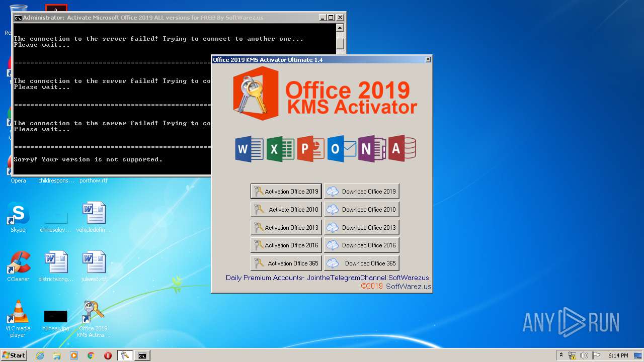
Task: Click the 6:14 PM taskbar clock
Action: (618, 355)
